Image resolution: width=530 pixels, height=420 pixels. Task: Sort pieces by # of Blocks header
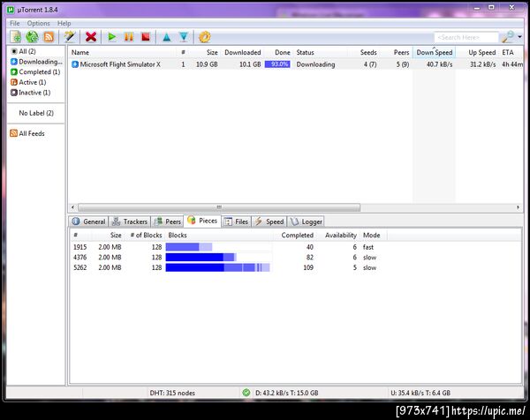point(146,236)
